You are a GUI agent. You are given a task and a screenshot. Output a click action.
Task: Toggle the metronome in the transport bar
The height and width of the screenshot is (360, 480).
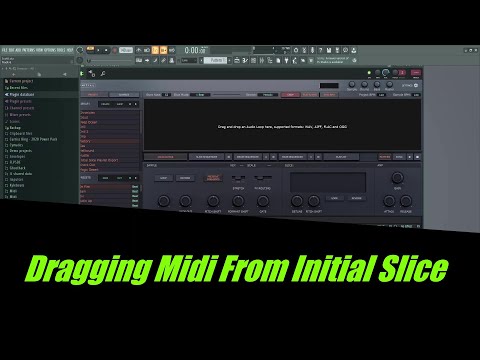(139, 50)
